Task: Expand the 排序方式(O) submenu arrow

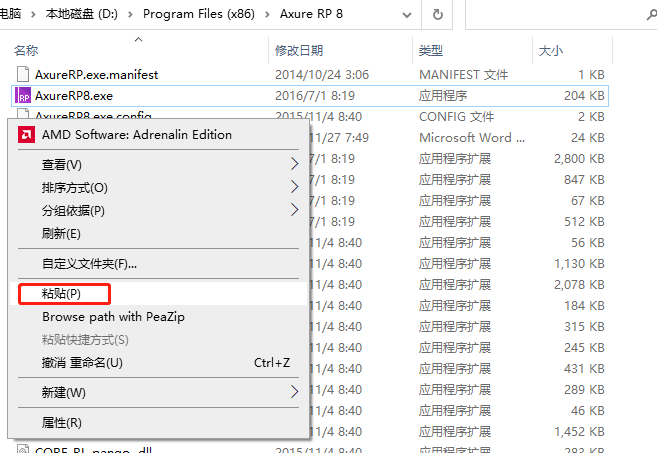Action: pos(294,187)
